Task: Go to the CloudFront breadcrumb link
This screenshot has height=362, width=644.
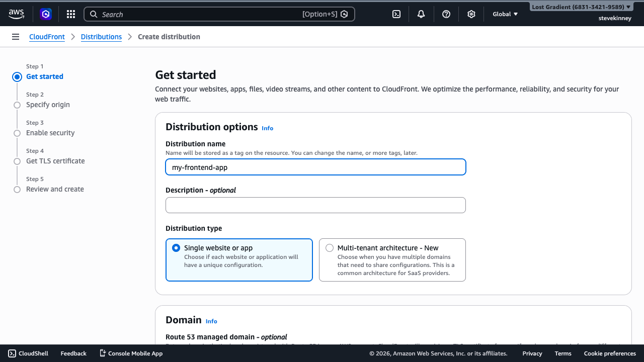Action: tap(47, 37)
